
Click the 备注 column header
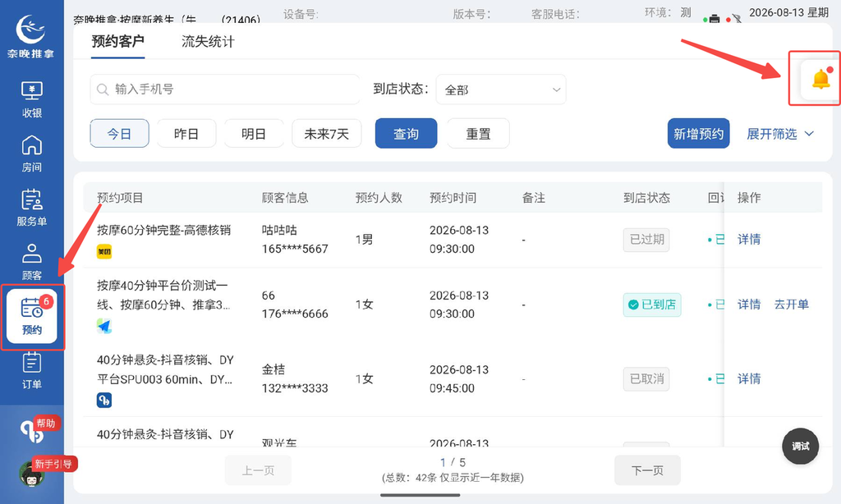534,198
